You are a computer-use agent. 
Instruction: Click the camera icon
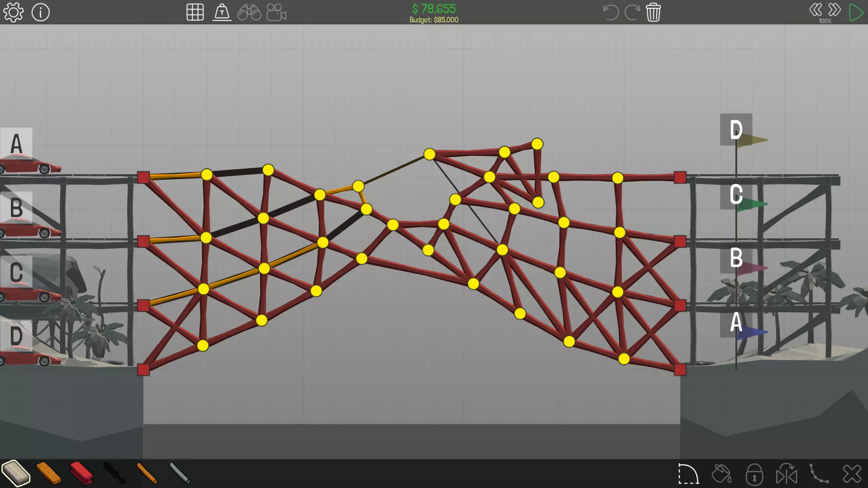pos(276,12)
